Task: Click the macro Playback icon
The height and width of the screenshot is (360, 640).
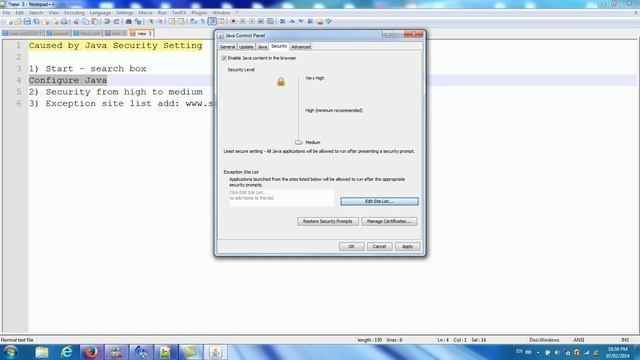Action: pos(251,21)
